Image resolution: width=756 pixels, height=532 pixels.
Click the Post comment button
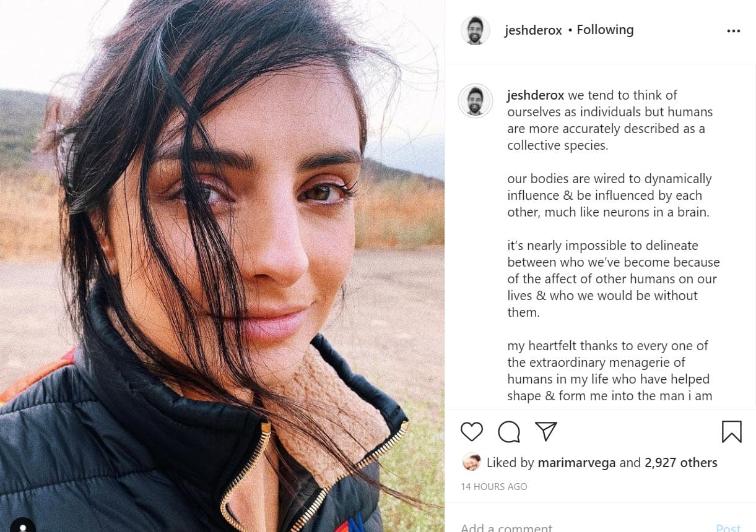click(x=728, y=528)
